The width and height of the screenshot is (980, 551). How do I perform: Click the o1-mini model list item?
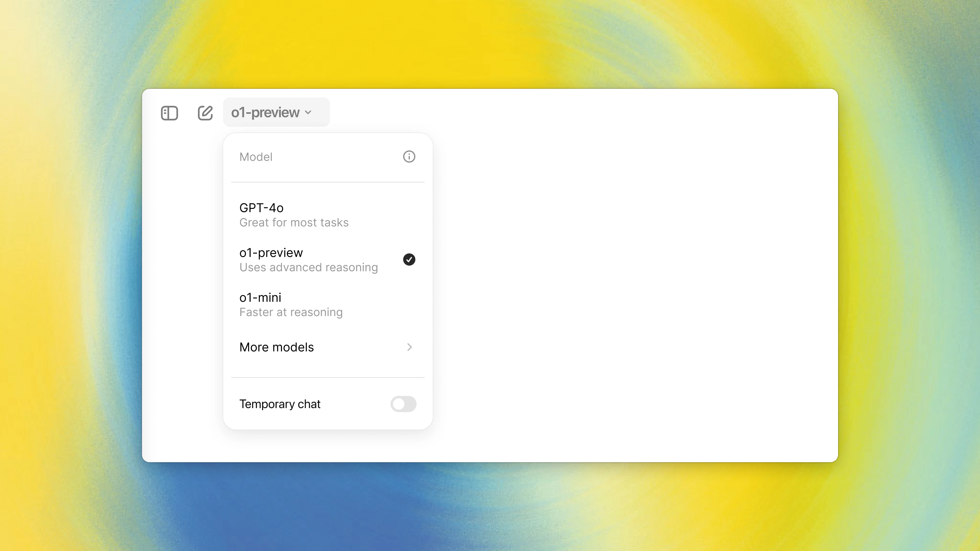coord(328,304)
